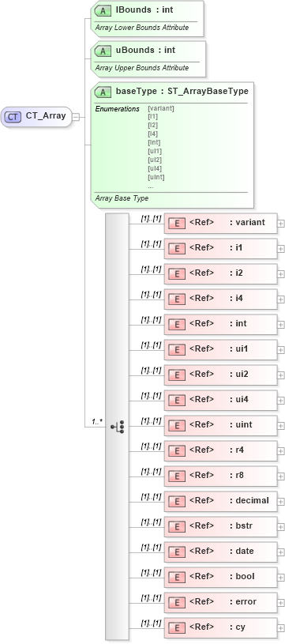Expand the r4 element reference
This screenshot has height=644, width=285.
coord(281,451)
